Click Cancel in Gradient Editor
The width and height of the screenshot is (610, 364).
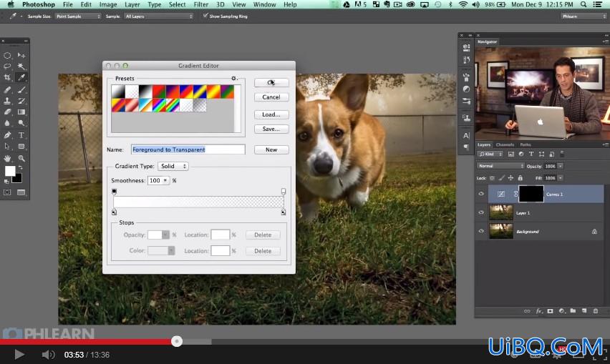(x=271, y=97)
